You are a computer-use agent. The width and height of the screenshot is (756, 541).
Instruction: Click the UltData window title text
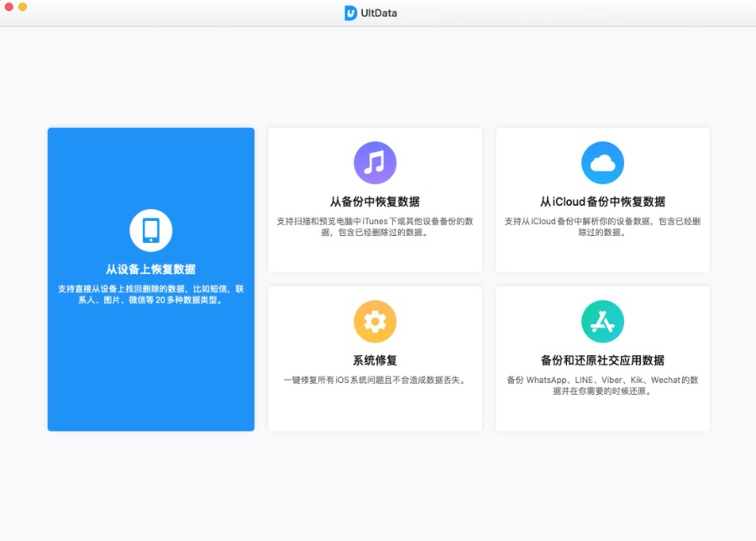coord(379,13)
